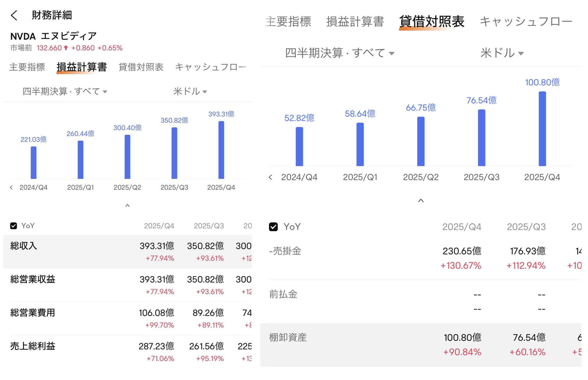Viewport: 588px width, 380px height.
Task: Select the 総営業収益 row label
Action: (33, 279)
